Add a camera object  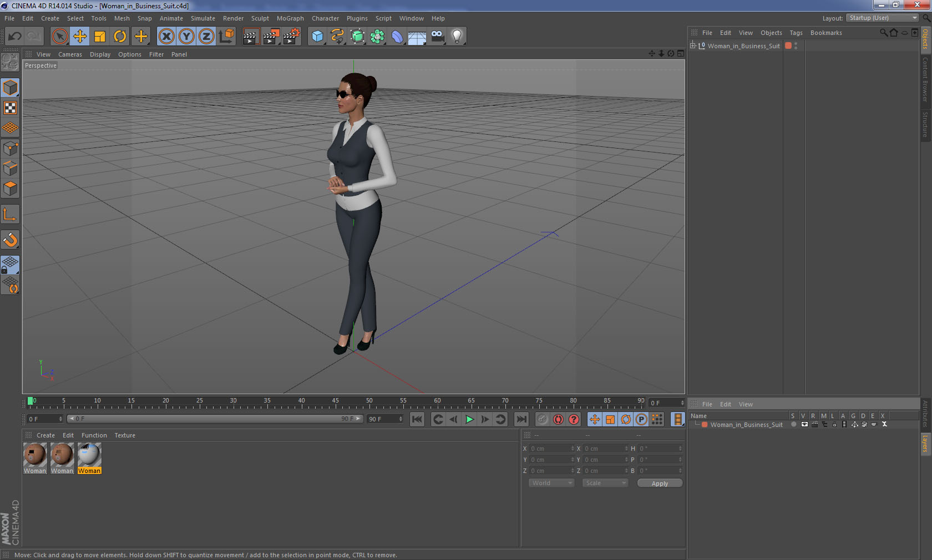(437, 37)
